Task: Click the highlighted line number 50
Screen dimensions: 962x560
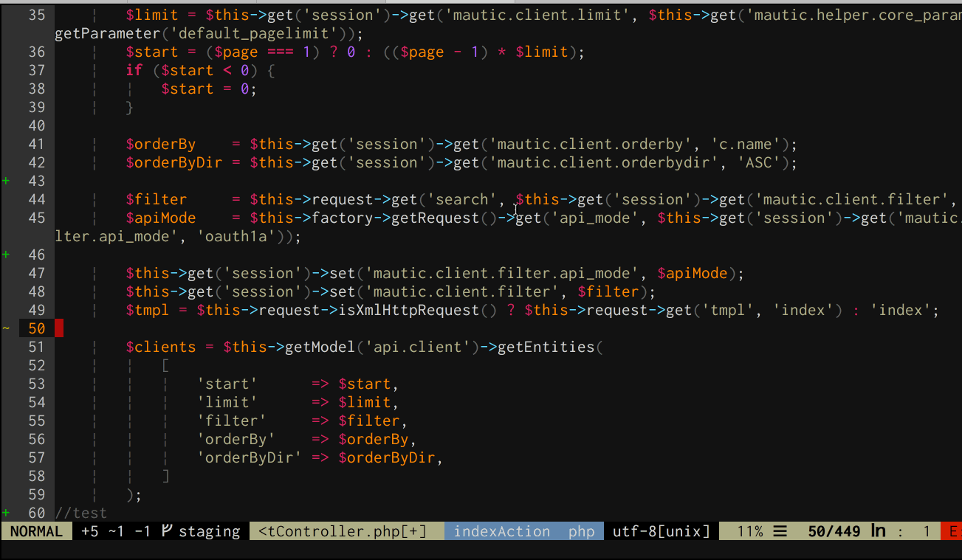Action: (38, 328)
